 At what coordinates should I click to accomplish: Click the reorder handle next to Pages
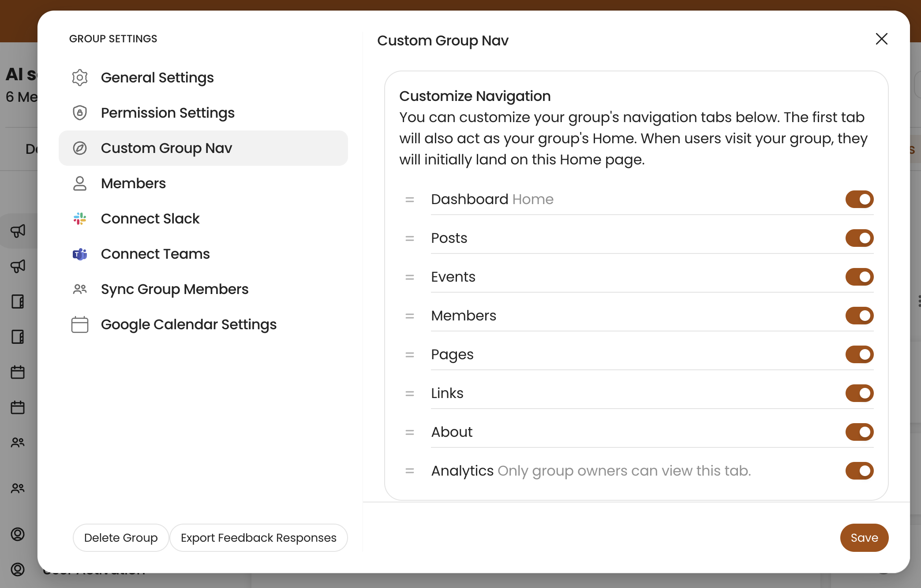[x=410, y=355]
